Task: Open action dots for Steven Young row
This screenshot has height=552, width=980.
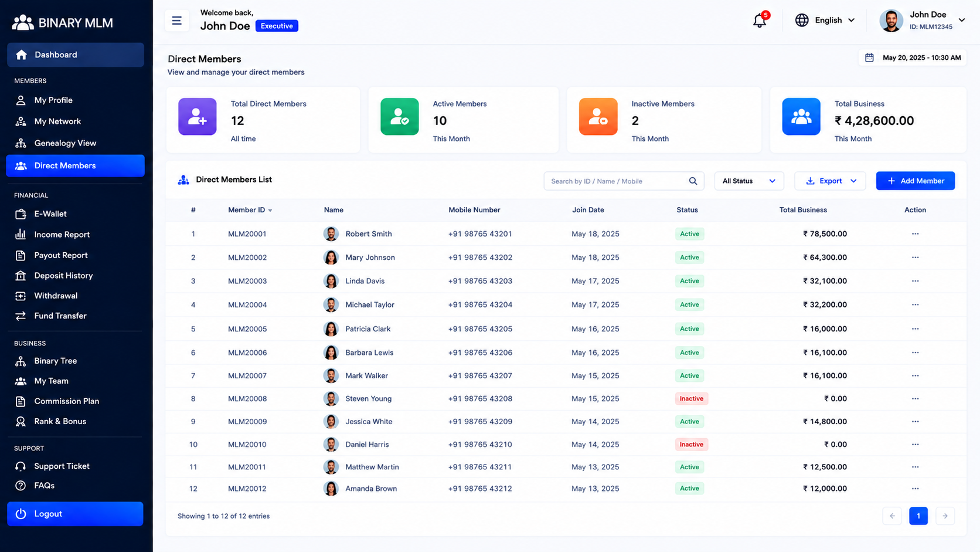Action: 915,399
